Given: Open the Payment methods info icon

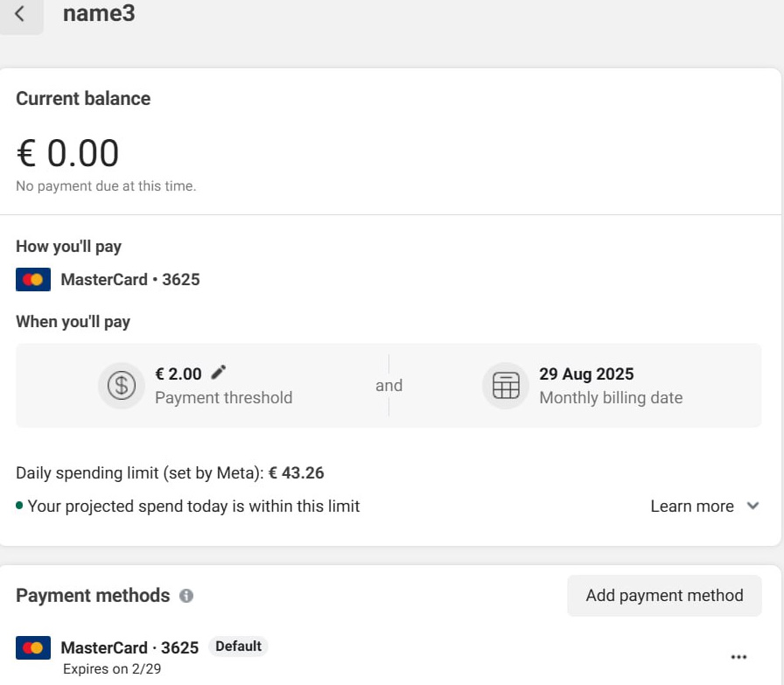Looking at the screenshot, I should click(x=185, y=596).
